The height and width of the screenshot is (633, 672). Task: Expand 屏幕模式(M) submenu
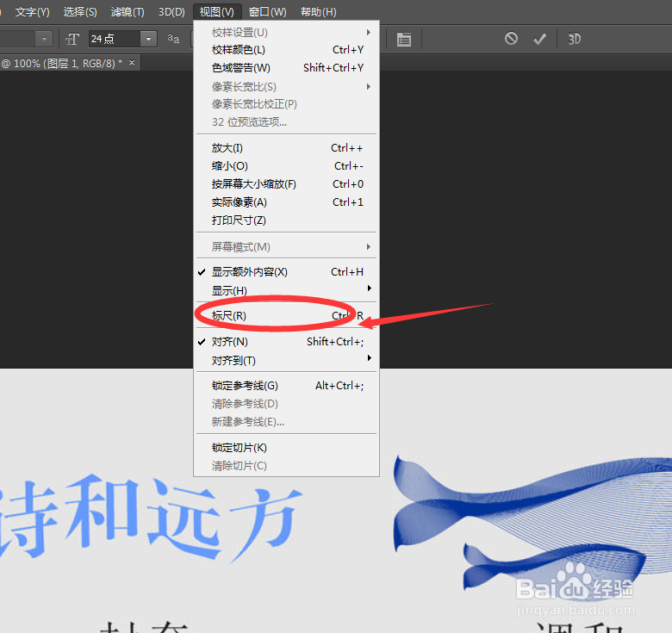[286, 247]
